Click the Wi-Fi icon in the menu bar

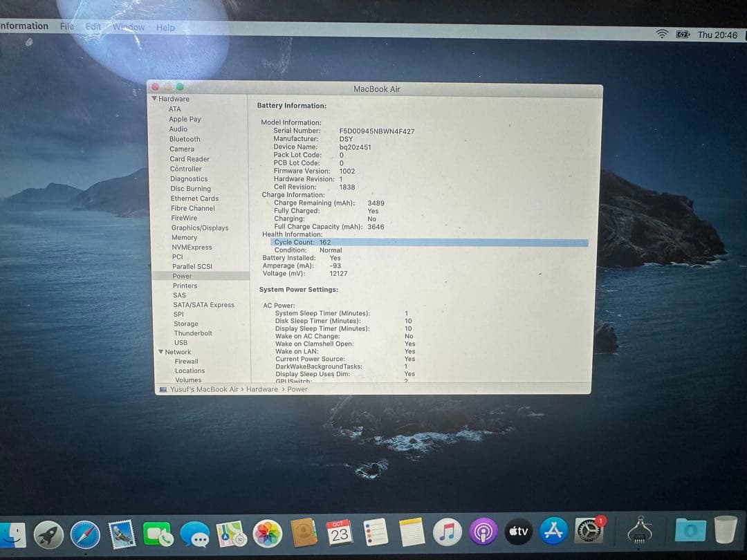(x=661, y=32)
